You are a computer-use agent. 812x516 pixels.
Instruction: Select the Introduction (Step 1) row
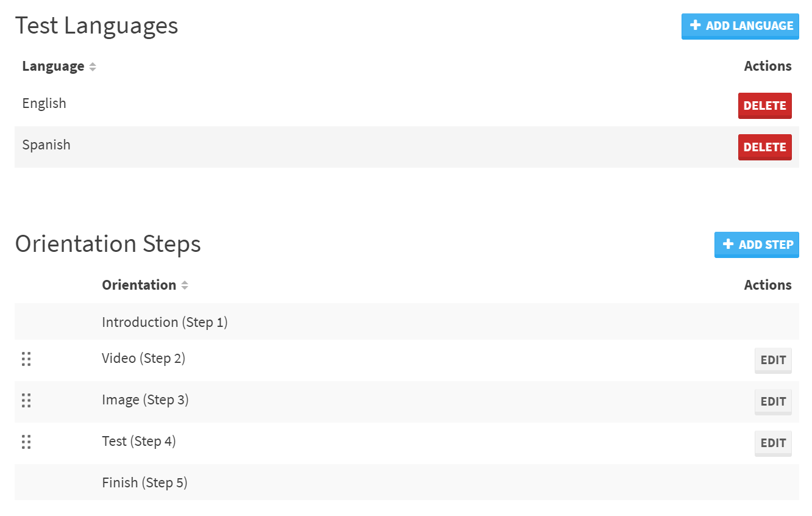[x=165, y=322]
